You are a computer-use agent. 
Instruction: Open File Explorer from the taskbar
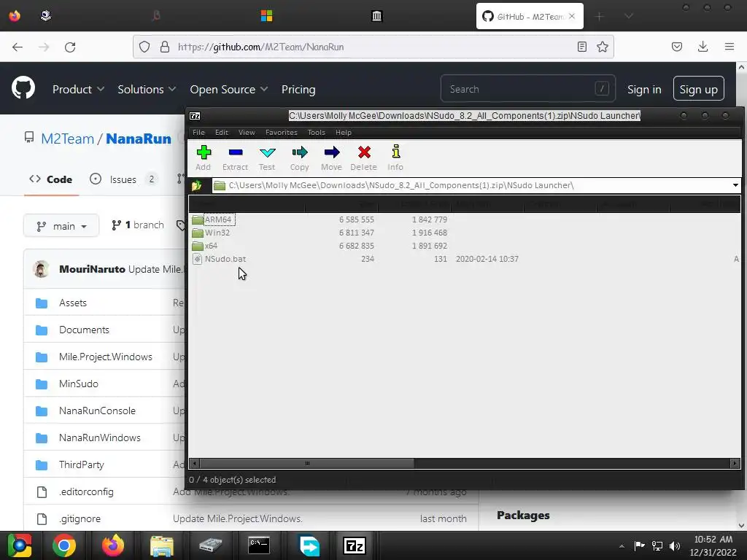(162, 545)
